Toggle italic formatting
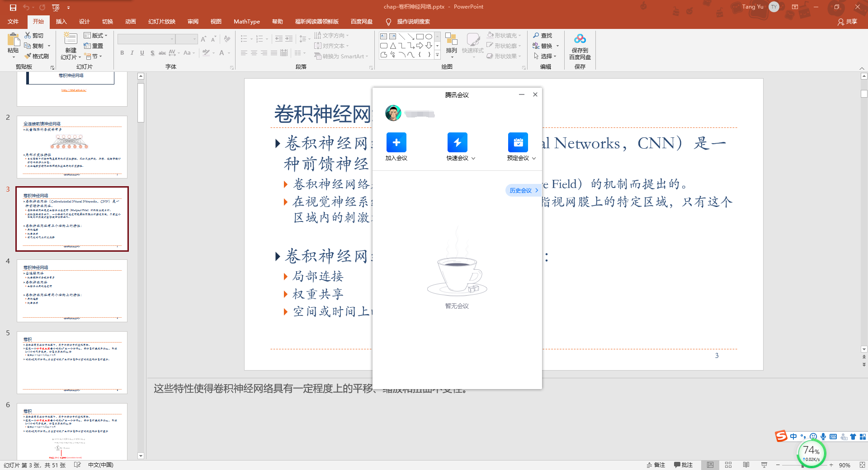868x470 pixels. (132, 53)
